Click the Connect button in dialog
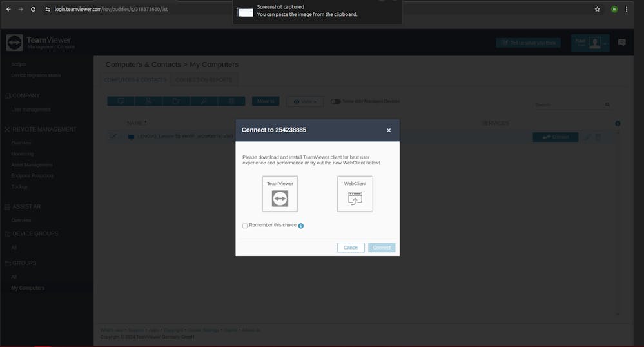644x347 pixels. point(382,248)
